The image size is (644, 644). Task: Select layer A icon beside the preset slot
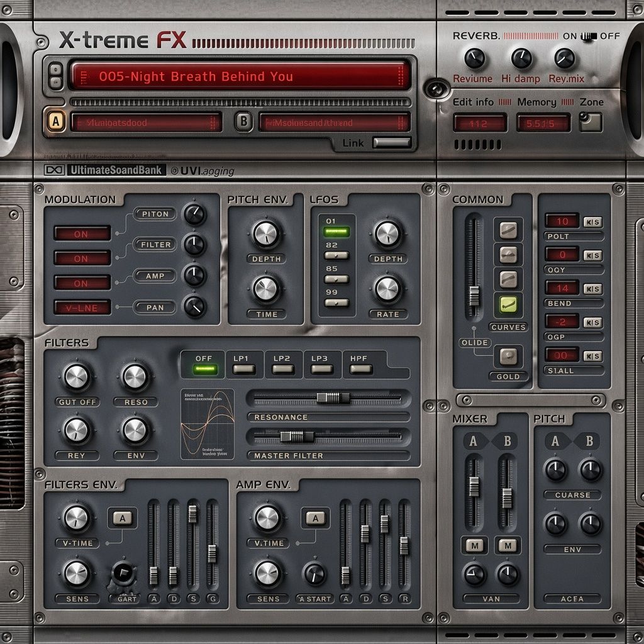[56, 121]
